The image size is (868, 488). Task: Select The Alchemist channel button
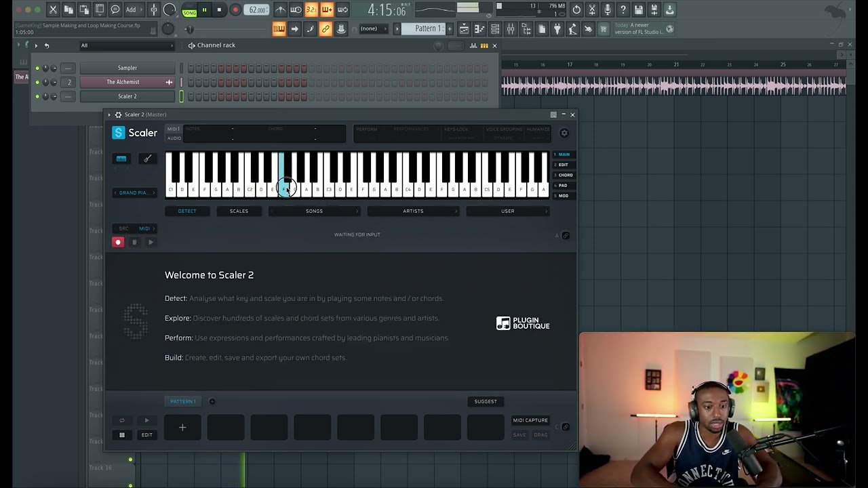127,82
